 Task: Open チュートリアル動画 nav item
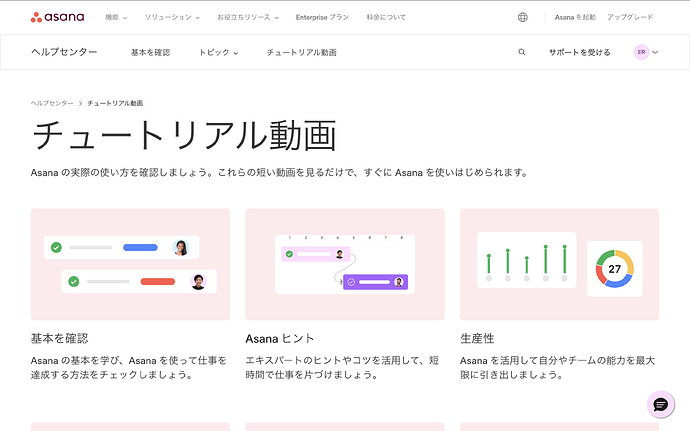tap(301, 52)
